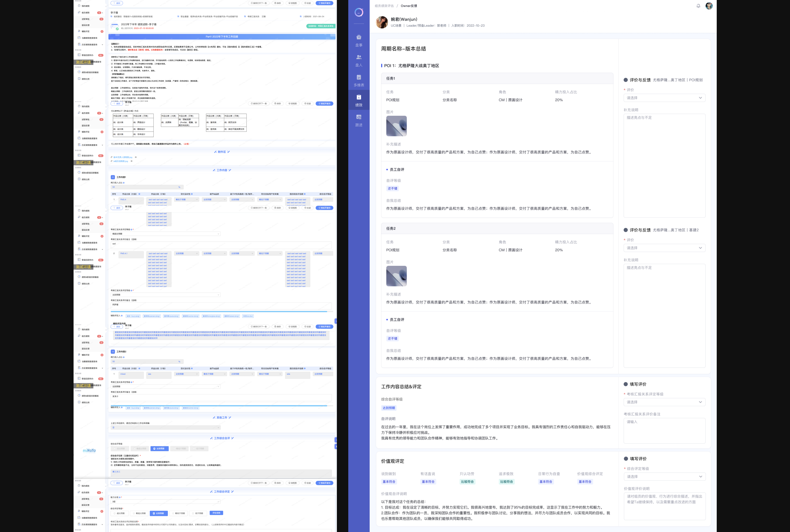Select 低于预期 under 综合评定等级
790x532 pixels.
(198, 513)
